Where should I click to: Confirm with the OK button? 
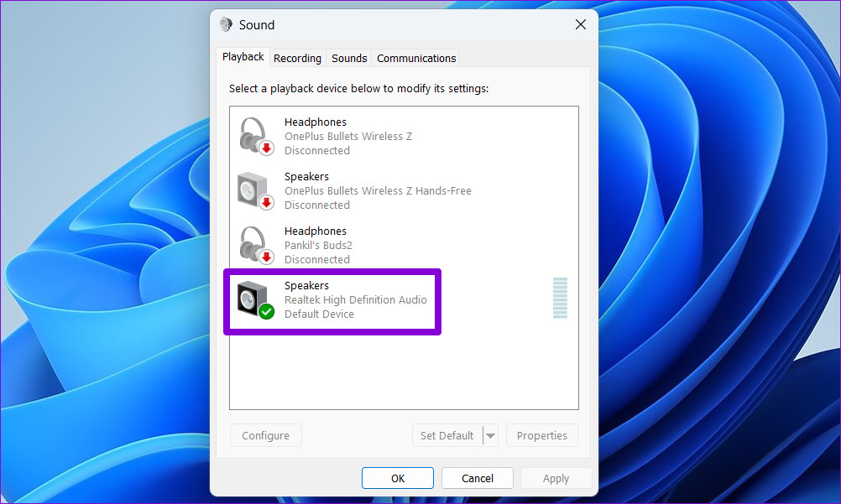(398, 478)
